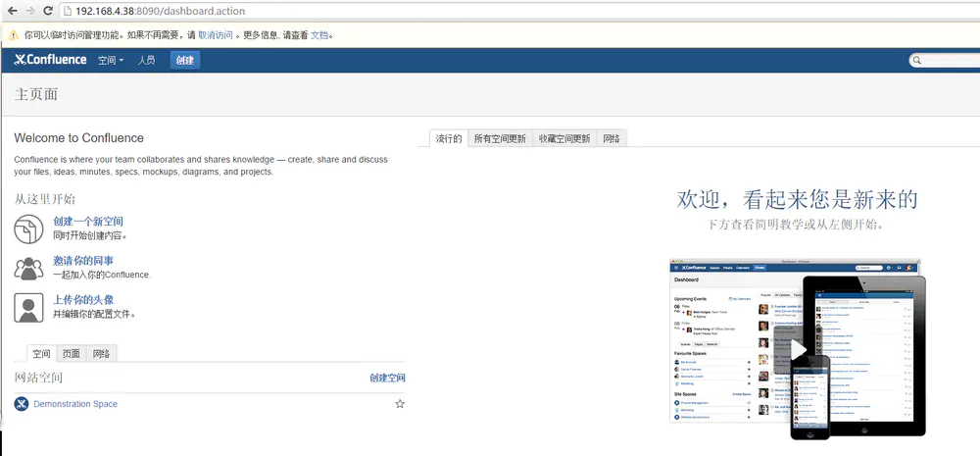
Task: Switch to the 页面 tab
Action: [x=72, y=353]
